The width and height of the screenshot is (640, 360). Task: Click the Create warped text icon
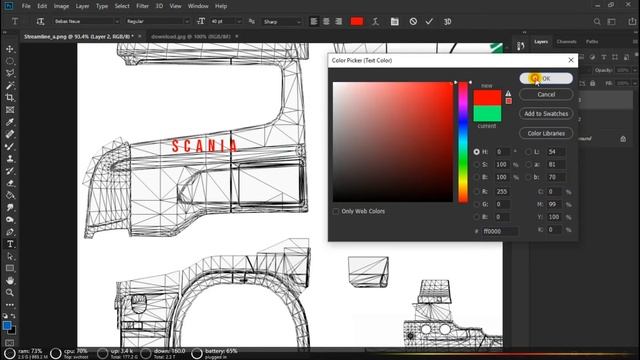375,22
